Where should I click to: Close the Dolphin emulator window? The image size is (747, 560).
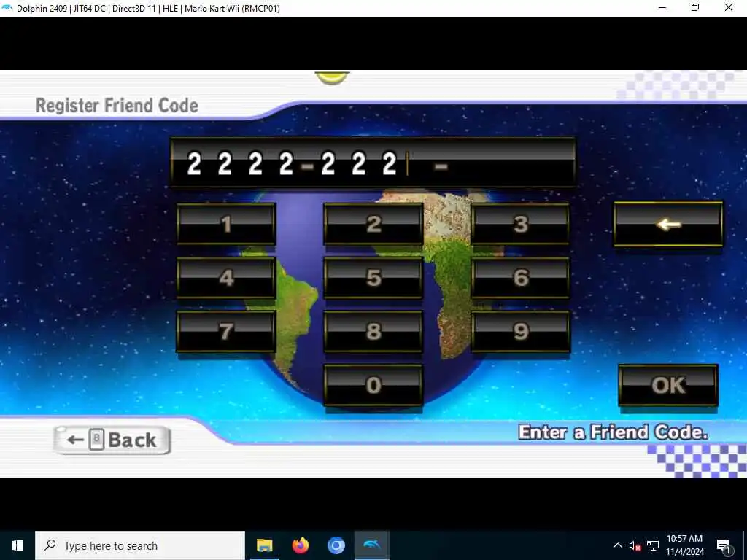729,8
